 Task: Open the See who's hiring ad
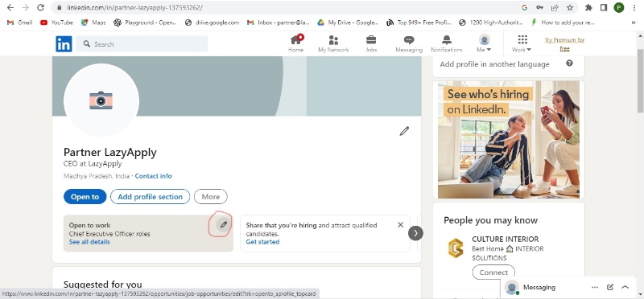coord(509,139)
